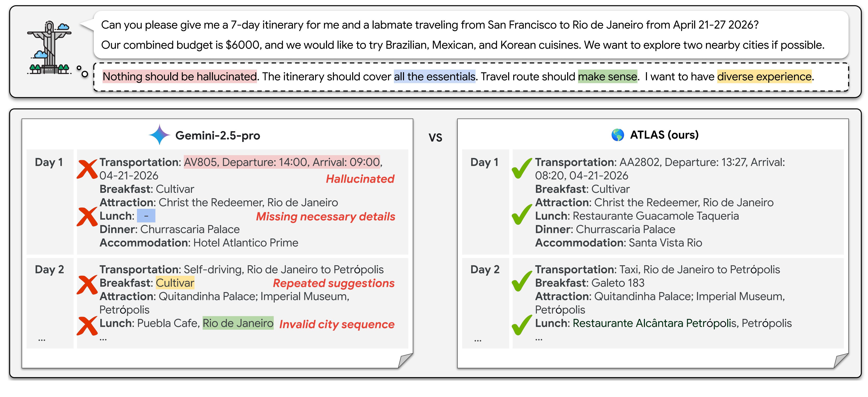Click the green checkmark beside Restaurante Alcântara Petrópolis
This screenshot has width=868, height=397.
[x=521, y=324]
